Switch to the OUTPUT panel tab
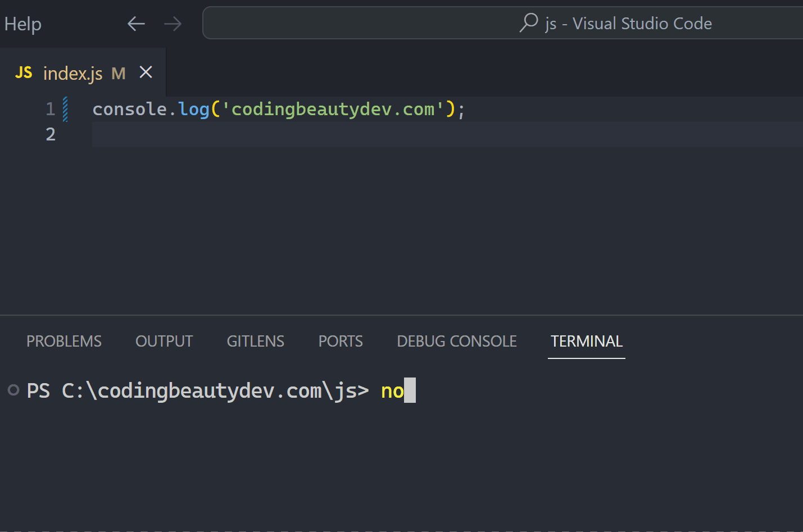The width and height of the screenshot is (803, 532). click(164, 341)
